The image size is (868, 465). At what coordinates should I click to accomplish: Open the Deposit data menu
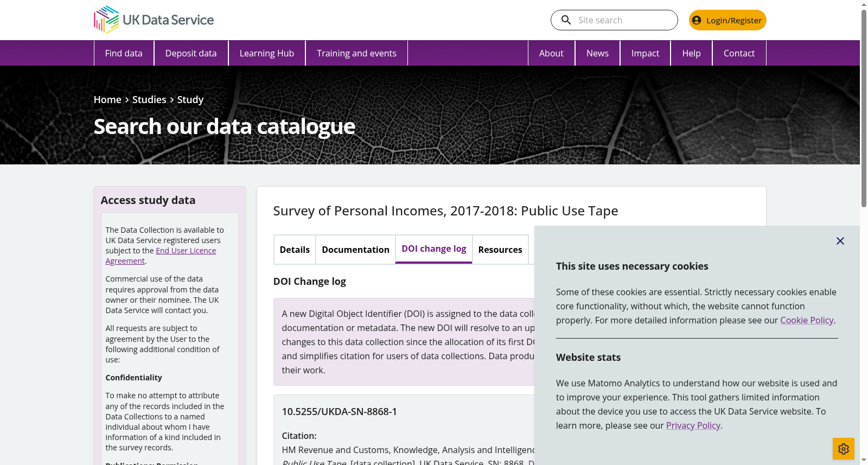tap(191, 53)
